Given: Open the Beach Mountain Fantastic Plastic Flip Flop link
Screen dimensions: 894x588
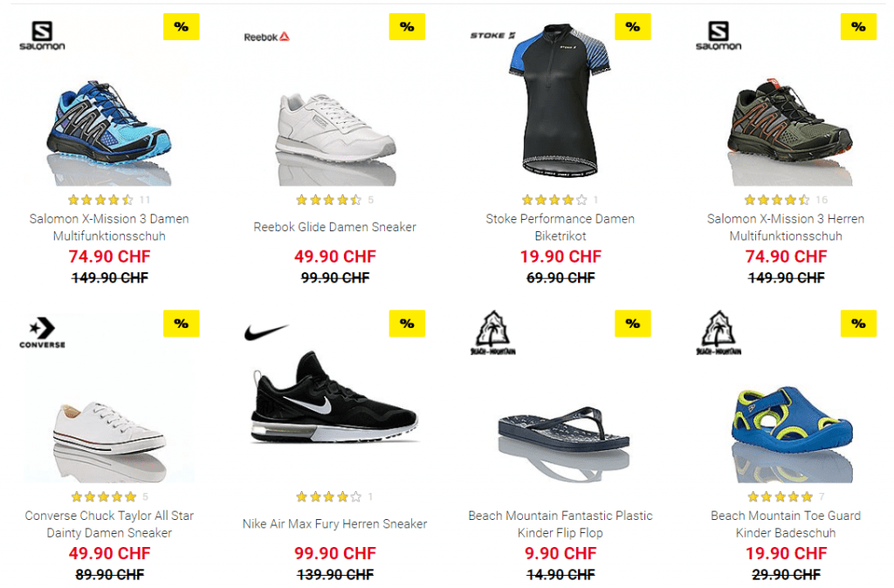Looking at the screenshot, I should 560,524.
